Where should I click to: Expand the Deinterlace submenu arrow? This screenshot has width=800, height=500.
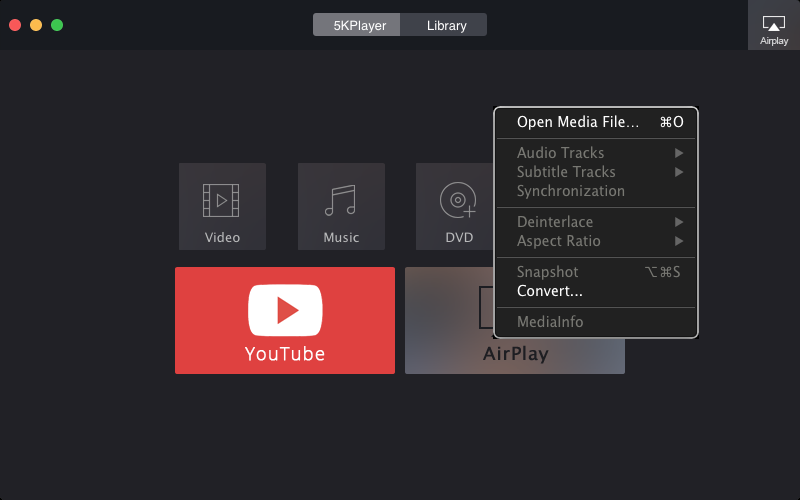point(679,222)
